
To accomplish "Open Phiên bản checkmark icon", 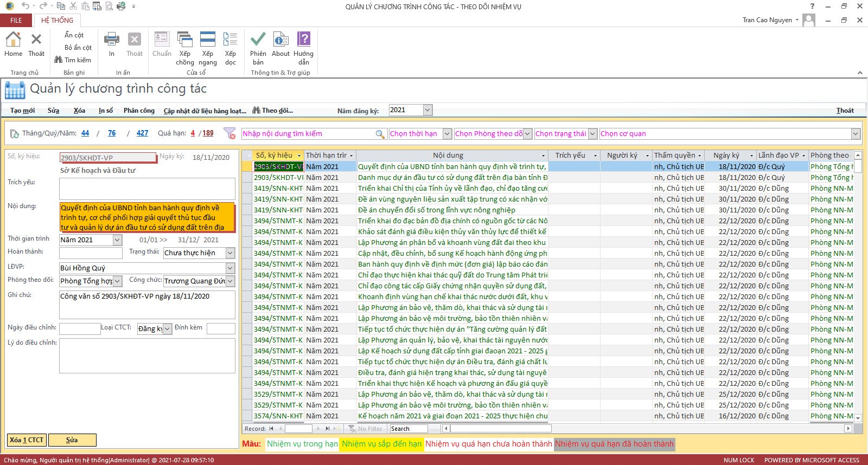I will (258, 40).
